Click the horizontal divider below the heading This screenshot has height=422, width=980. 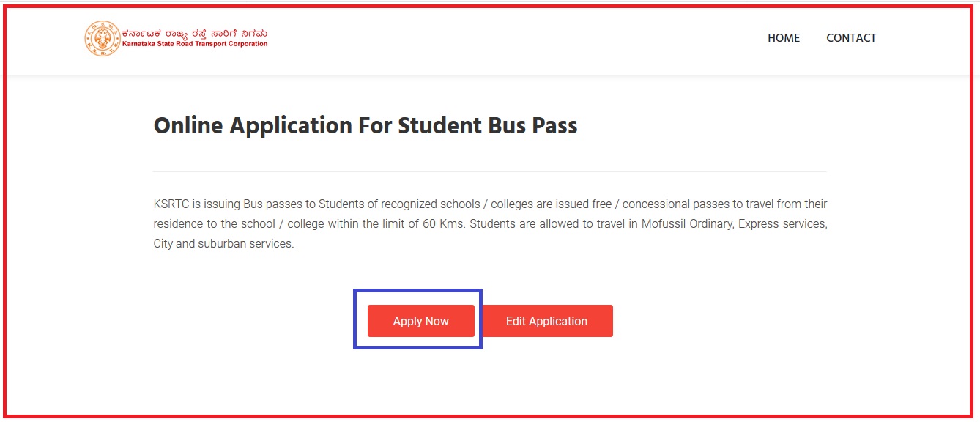(489, 171)
